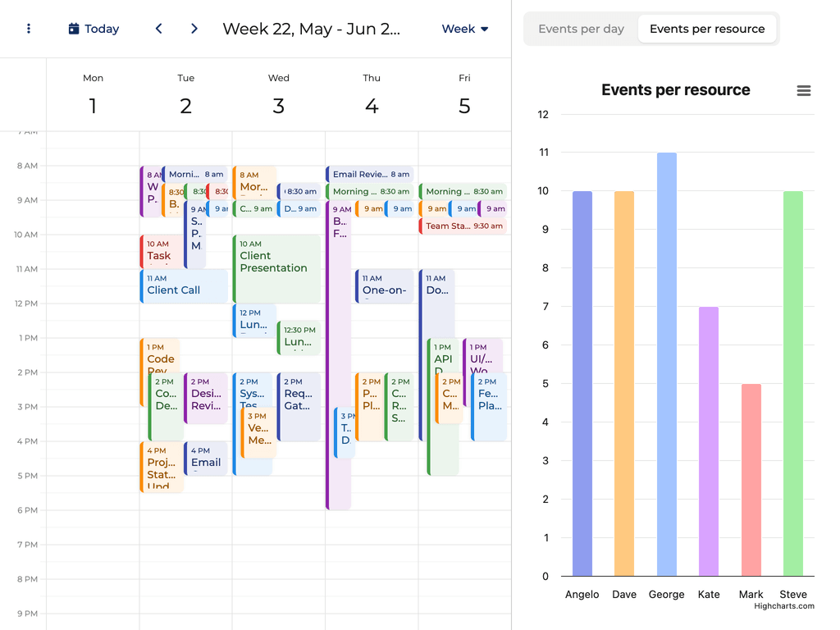Click the 12:30 Lunch event on Wednesday

point(299,334)
